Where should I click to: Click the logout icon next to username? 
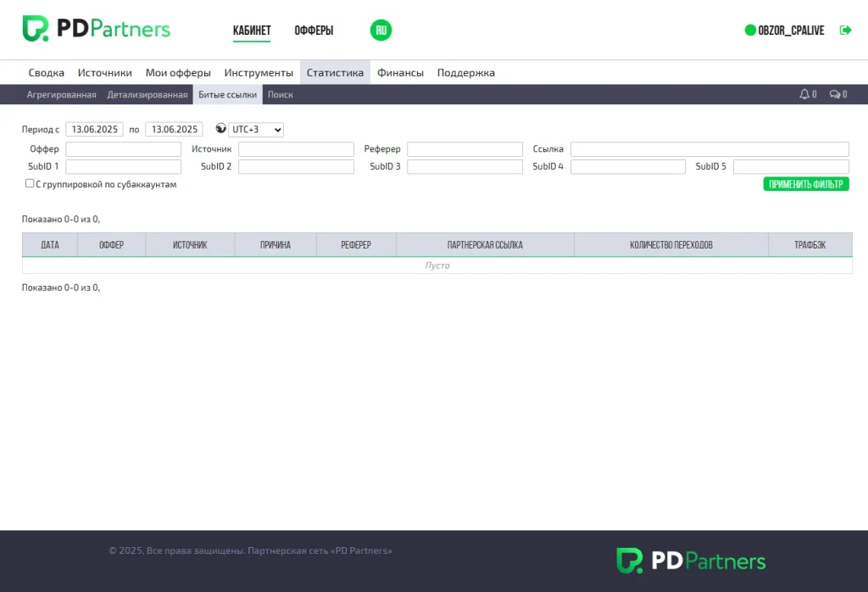click(845, 30)
